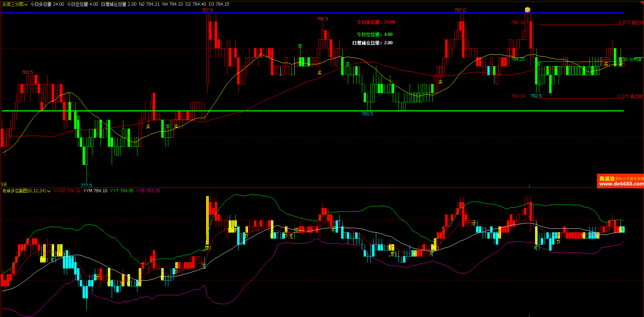Click the 3天 period label
The image size is (644, 317).
[4, 185]
